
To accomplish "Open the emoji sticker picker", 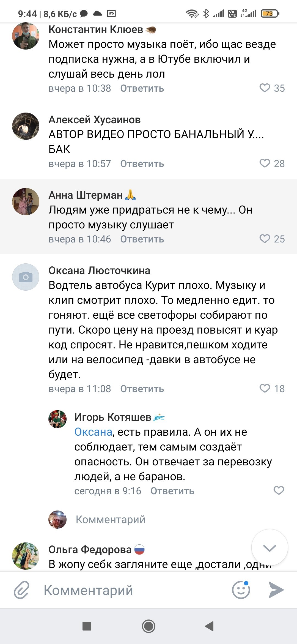I will click(241, 590).
